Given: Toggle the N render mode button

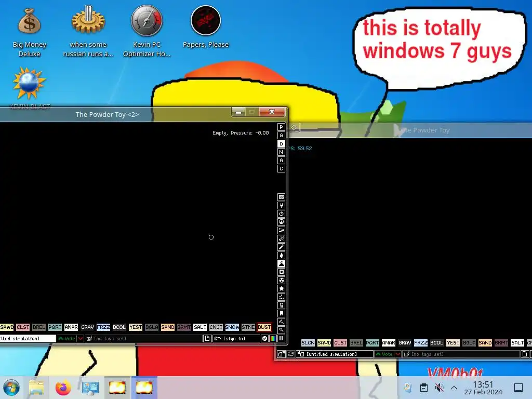Looking at the screenshot, I should pyautogui.click(x=281, y=152).
